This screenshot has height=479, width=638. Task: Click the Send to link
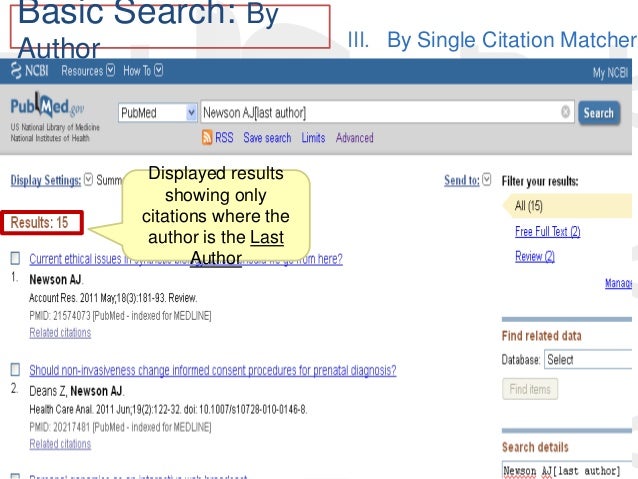[x=462, y=180]
